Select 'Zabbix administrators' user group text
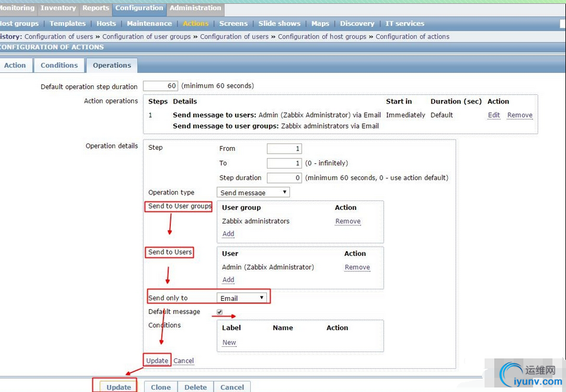Image resolution: width=566 pixels, height=392 pixels. [256, 221]
